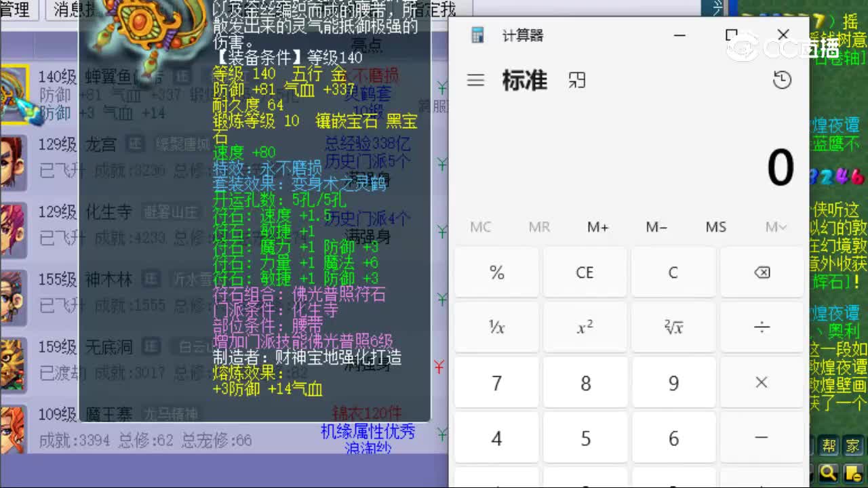Image resolution: width=868 pixels, height=488 pixels.
Task: Select the belt item thumbnail in 140级 row
Action: click(14, 95)
